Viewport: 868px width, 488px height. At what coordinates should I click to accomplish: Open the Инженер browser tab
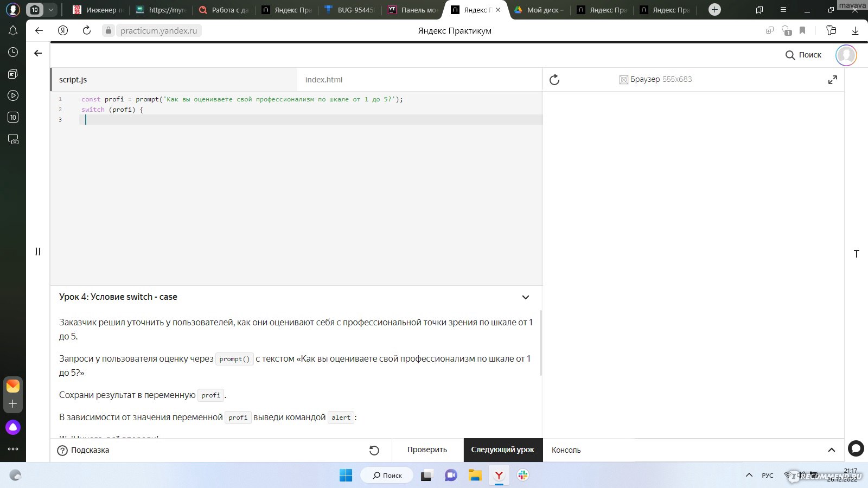[98, 10]
